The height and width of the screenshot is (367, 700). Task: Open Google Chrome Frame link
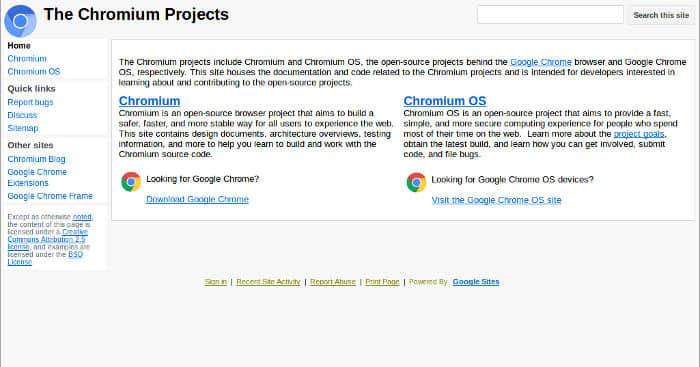click(x=50, y=196)
